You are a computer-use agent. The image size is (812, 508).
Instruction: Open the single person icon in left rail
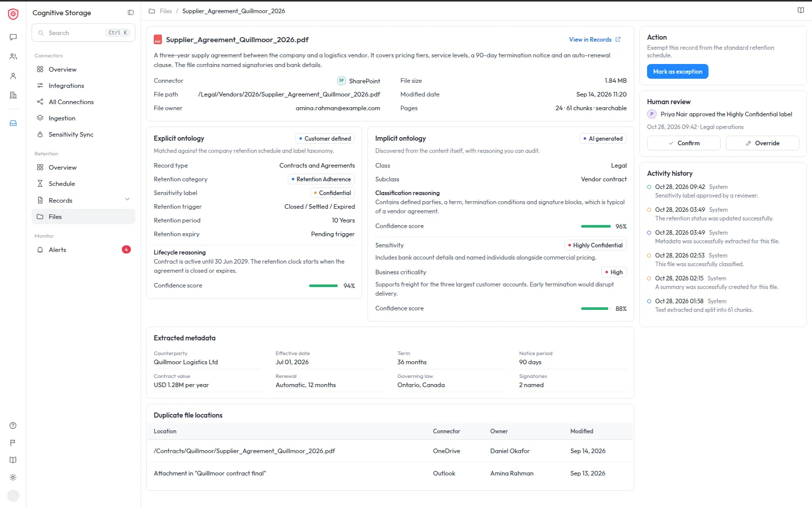tap(13, 76)
